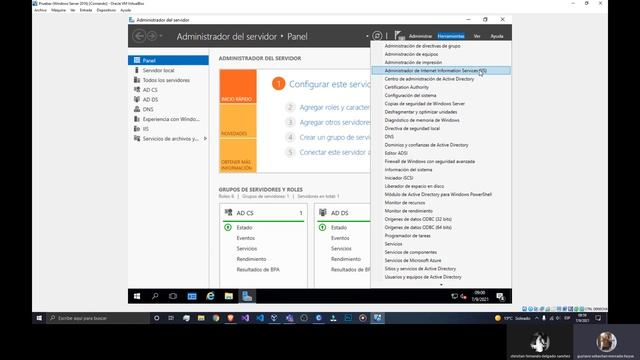Click Agregar otros servidores link
Viewport: 640px width, 360px height.
point(335,122)
